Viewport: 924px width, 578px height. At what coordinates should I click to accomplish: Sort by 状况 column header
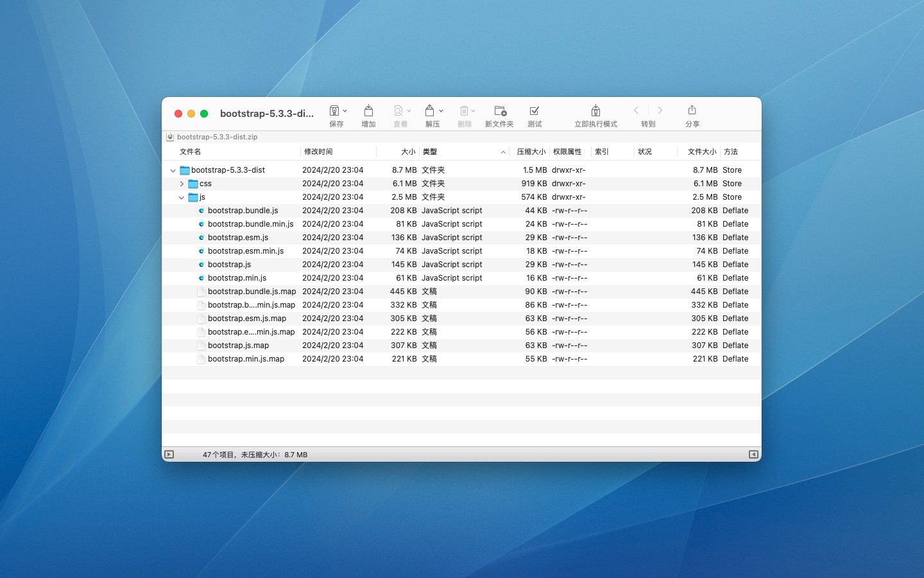[x=645, y=152]
